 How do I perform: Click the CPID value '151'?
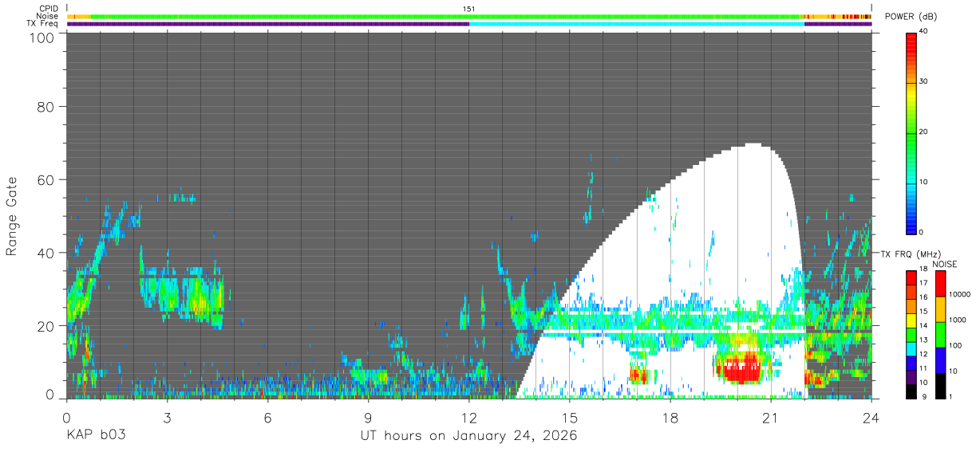[x=469, y=9]
